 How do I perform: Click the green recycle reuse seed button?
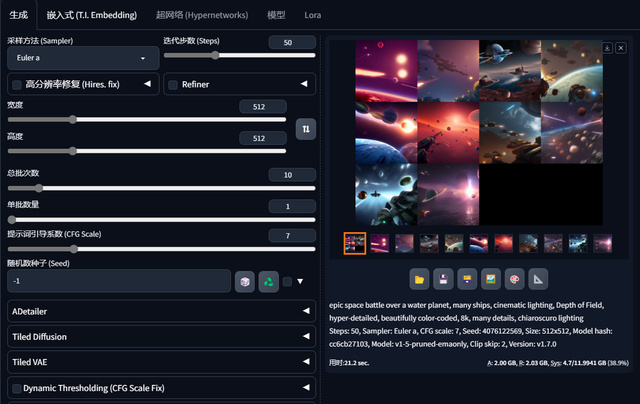[269, 282]
